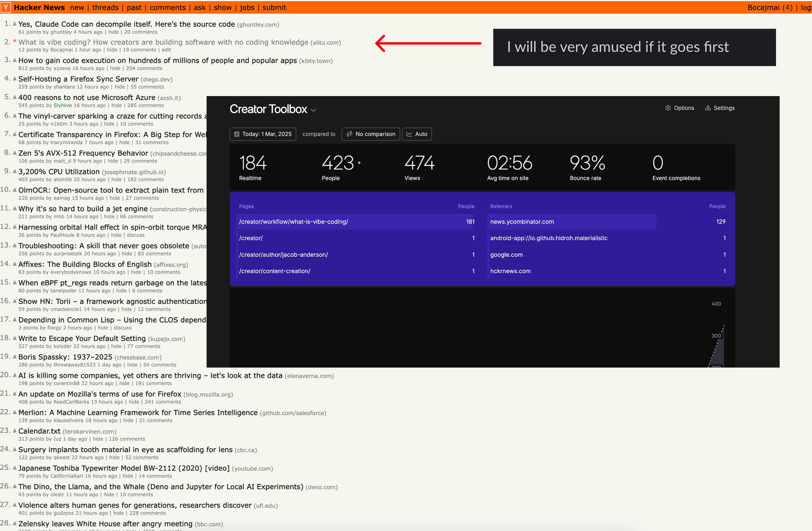Viewport: 812px width, 531px height.
Task: Select the news.ycombinator.com referrer row
Action: pos(607,221)
